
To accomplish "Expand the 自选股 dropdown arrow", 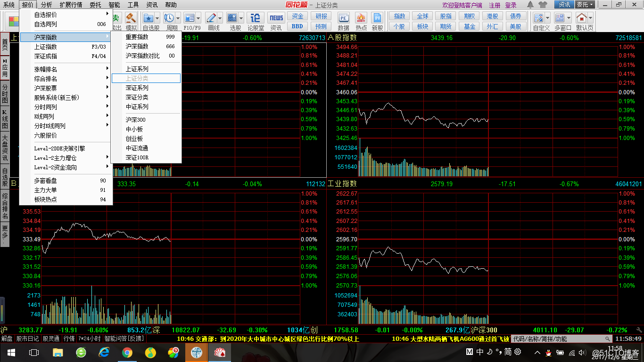I will [x=157, y=18].
